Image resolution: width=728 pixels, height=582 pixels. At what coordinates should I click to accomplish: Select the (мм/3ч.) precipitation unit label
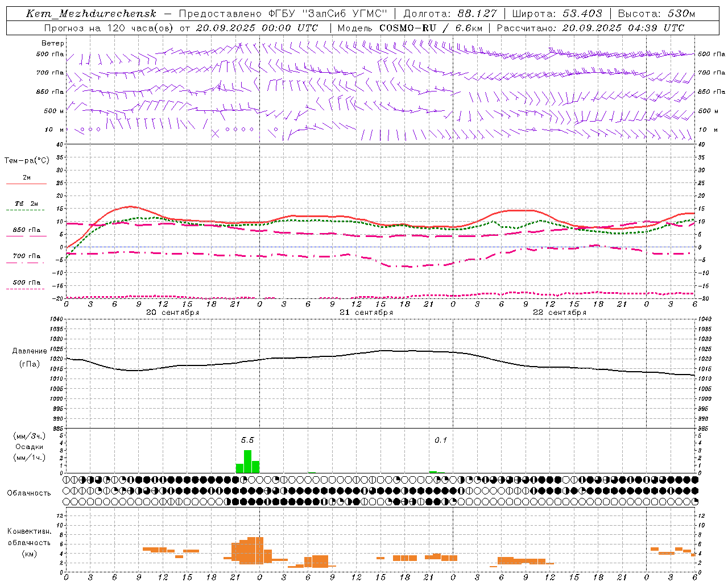30,436
